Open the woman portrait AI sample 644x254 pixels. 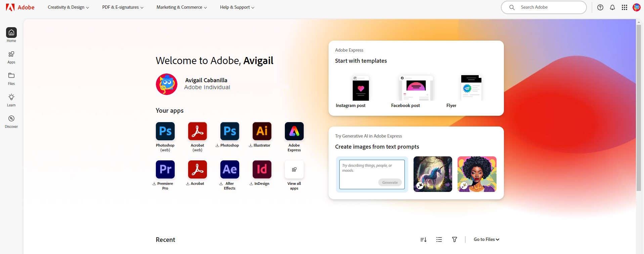pos(477,174)
